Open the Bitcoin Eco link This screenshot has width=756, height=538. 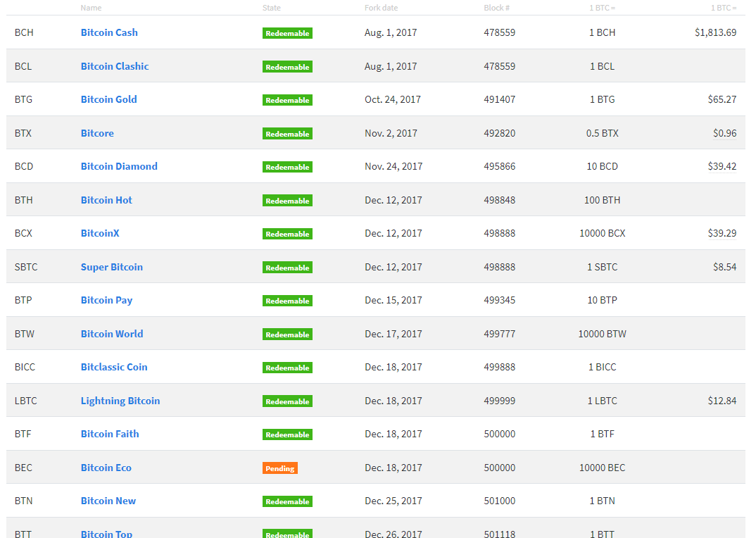click(x=106, y=468)
